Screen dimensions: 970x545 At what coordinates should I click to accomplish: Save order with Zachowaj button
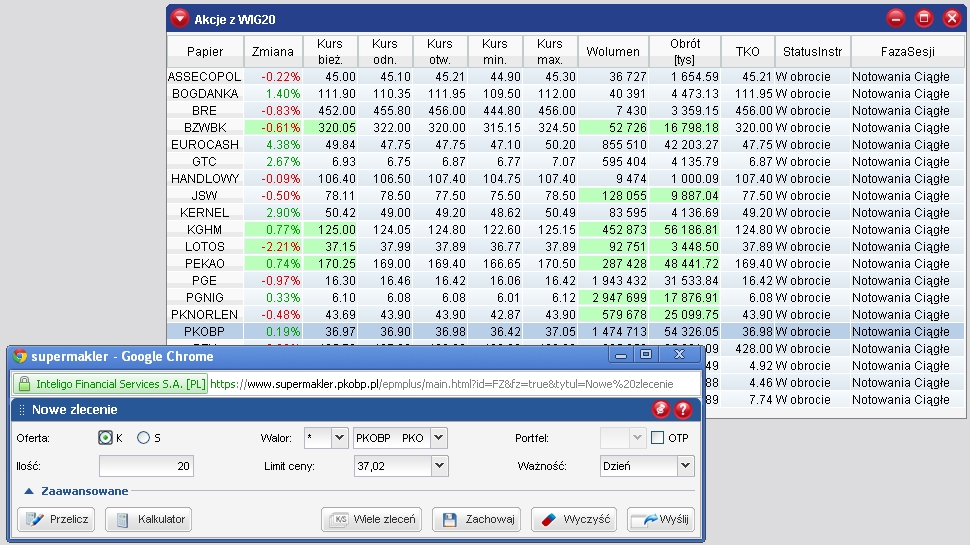pos(478,519)
